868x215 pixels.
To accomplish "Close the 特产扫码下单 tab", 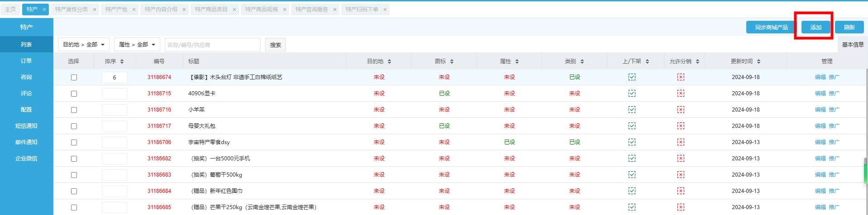I will 385,9.
